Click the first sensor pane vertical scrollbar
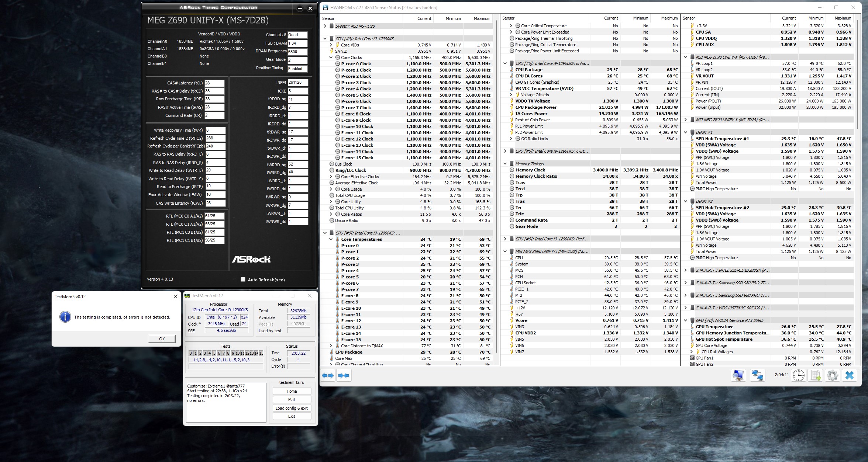 (x=497, y=184)
